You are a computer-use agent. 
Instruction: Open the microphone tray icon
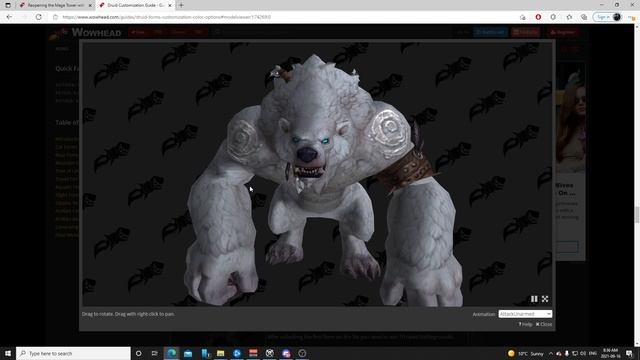tap(567, 353)
